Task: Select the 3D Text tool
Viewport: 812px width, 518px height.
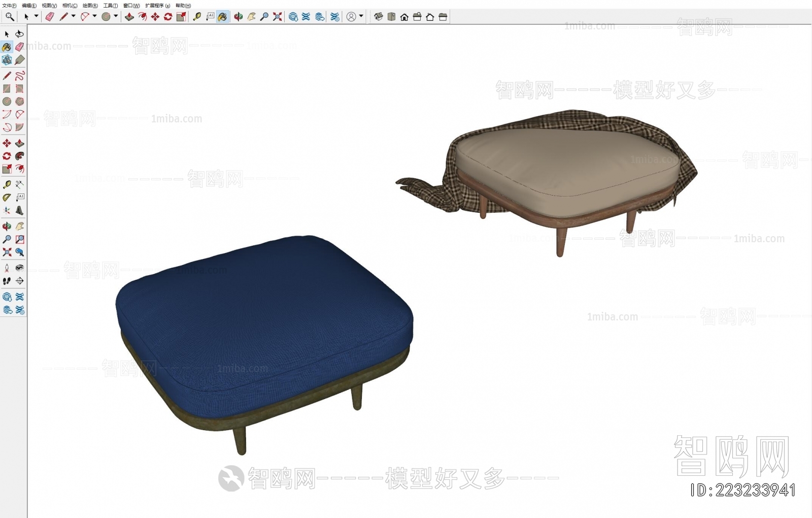Action: coord(19,210)
